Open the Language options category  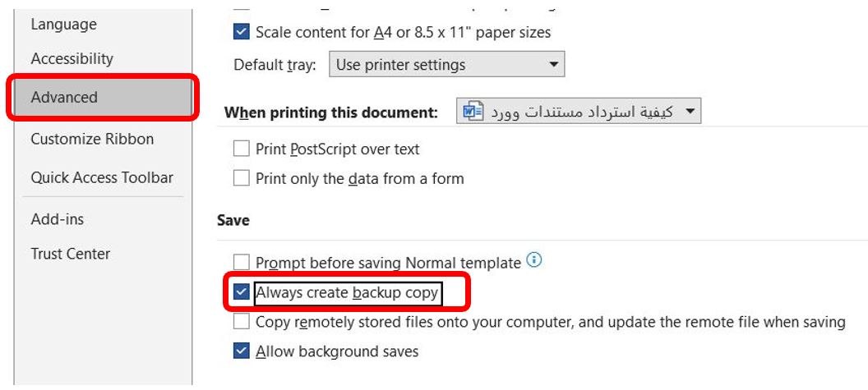click(x=63, y=25)
